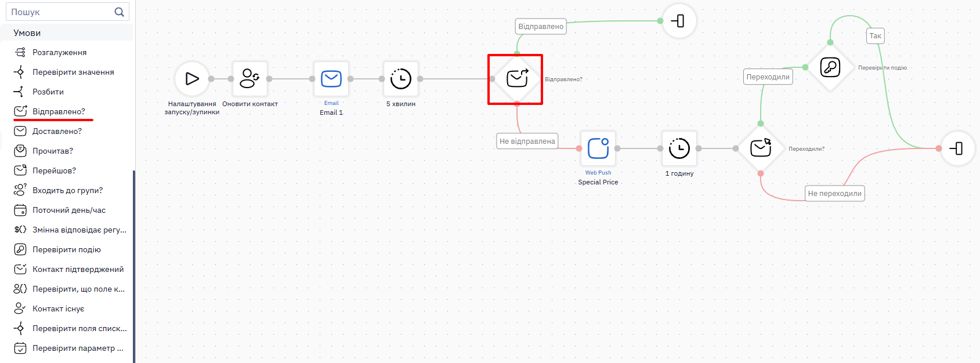The width and height of the screenshot is (980, 363).
Task: Select the Перевірити подію diamond node on canvas
Action: 830,67
